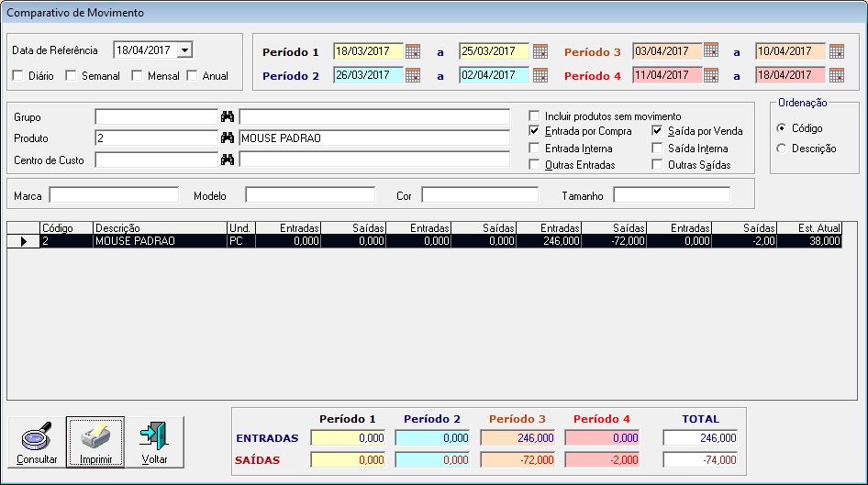
Task: Open calendar for Período 3 end date
Action: (836, 51)
